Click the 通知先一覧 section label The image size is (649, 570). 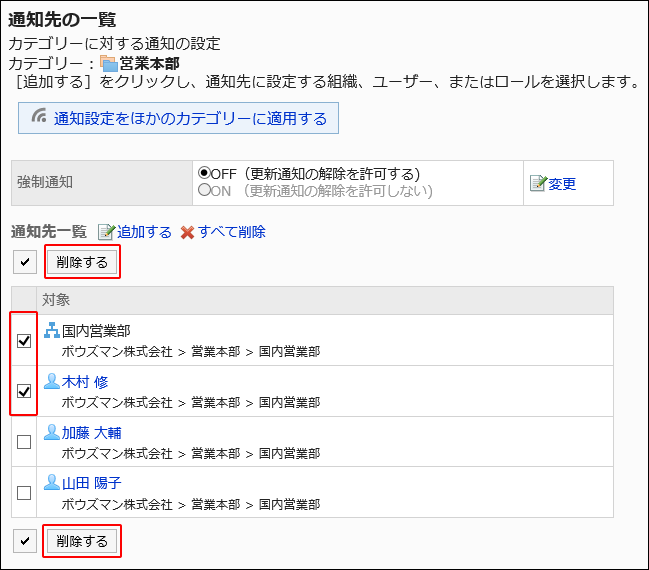(x=49, y=231)
